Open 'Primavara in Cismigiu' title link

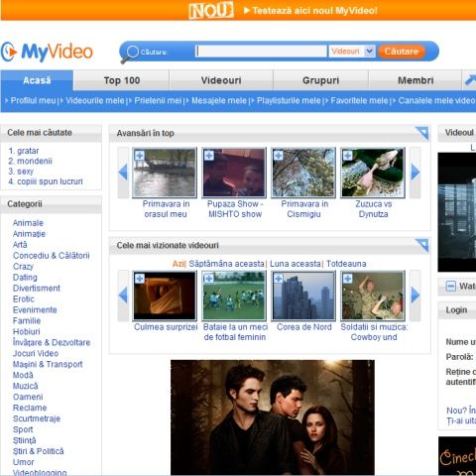(x=304, y=209)
